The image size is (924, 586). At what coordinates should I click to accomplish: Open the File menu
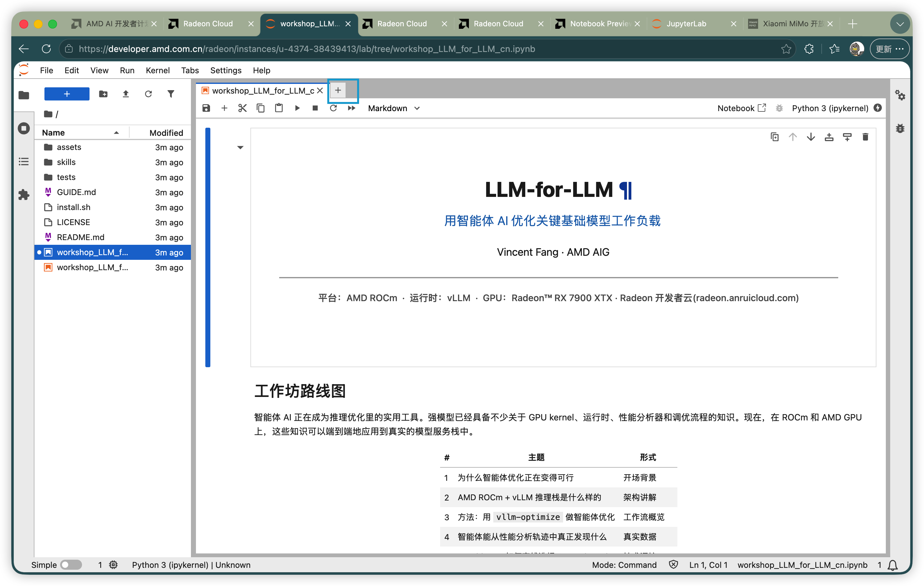tap(46, 70)
